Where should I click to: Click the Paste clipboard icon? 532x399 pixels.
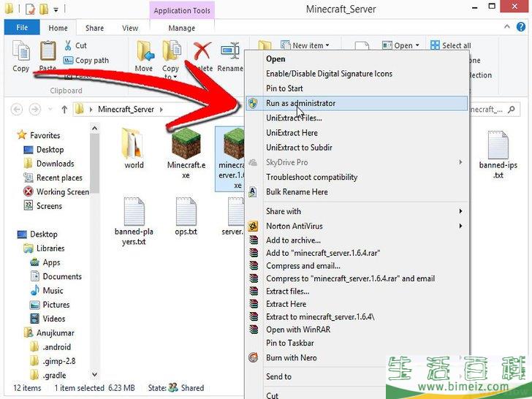[x=47, y=51]
